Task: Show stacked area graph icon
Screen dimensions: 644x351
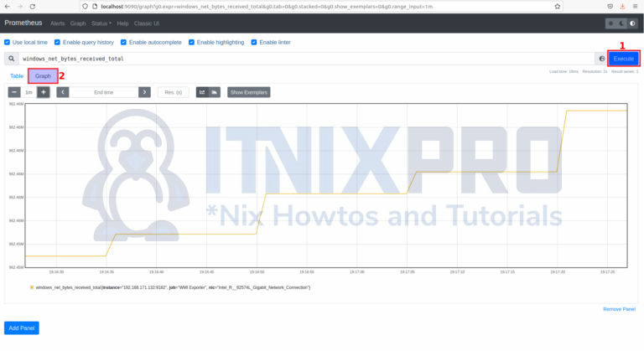Action: point(215,92)
